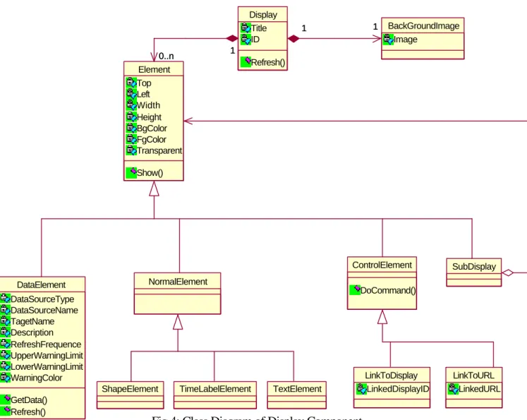Image resolution: width=527 pixels, height=420 pixels.
Task: Click the attribute icon beside ID in Display
Action: pyautogui.click(x=246, y=40)
